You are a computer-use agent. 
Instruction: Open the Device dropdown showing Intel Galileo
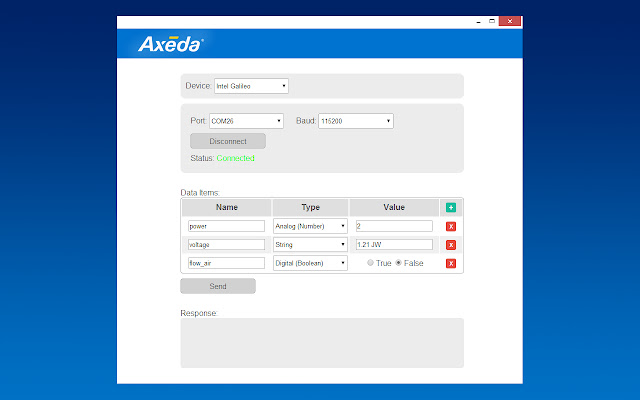[251, 86]
